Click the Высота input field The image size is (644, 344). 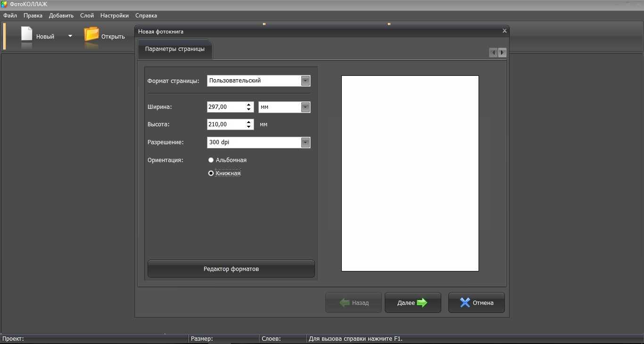225,124
